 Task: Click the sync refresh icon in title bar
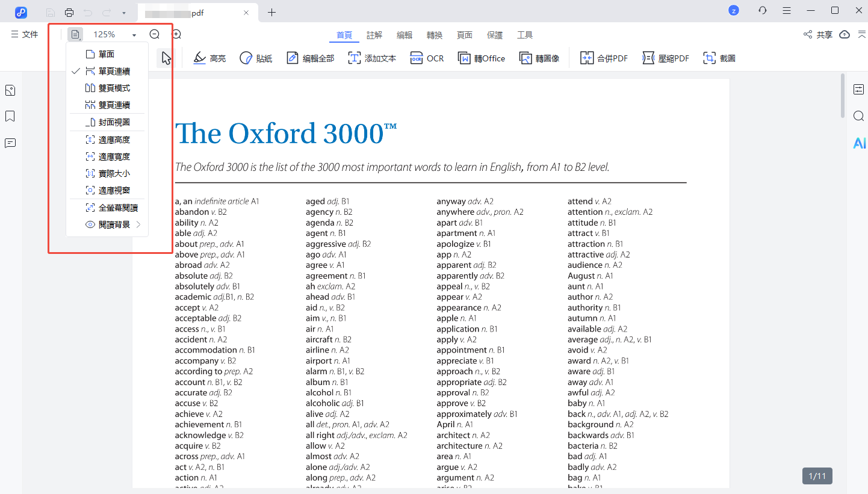click(x=763, y=10)
